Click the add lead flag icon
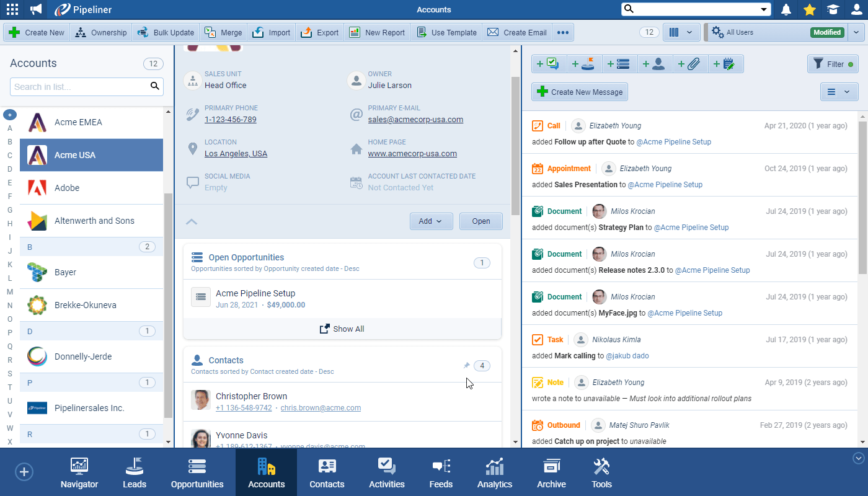The image size is (868, 496). point(584,64)
